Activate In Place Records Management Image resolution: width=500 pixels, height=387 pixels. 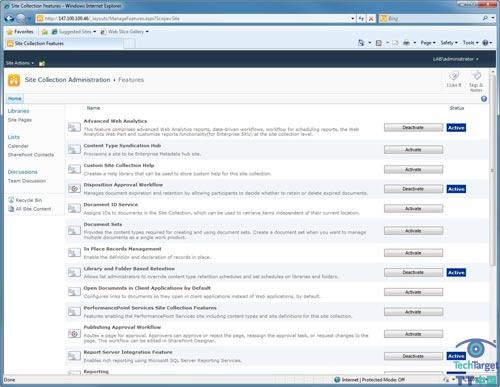(x=413, y=253)
